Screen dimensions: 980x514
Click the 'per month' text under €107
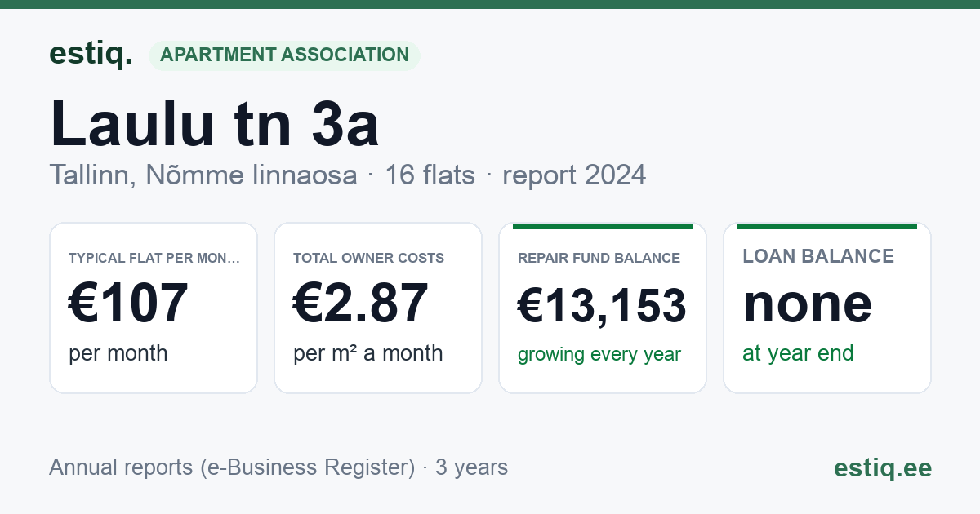tap(118, 353)
